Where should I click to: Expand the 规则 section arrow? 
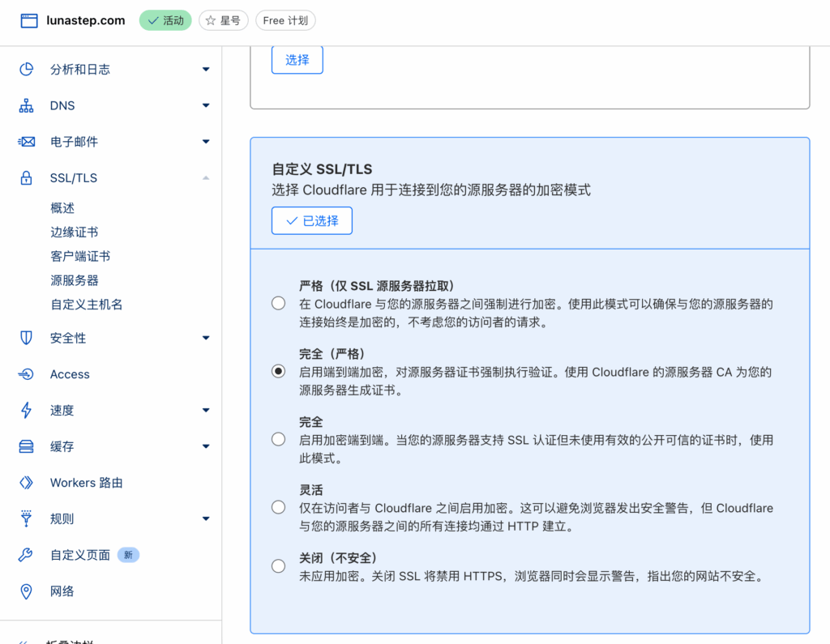[x=206, y=518]
